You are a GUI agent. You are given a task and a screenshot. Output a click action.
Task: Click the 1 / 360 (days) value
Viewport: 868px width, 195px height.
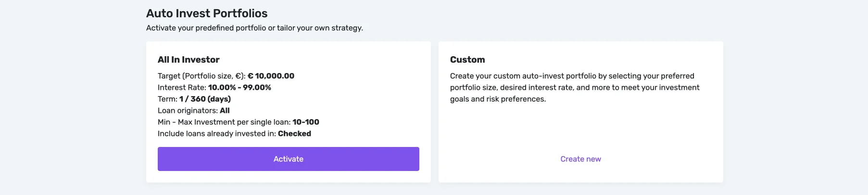[x=205, y=99]
